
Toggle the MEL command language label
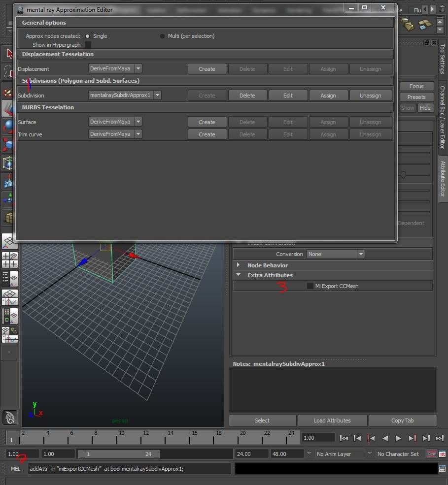pos(15,469)
